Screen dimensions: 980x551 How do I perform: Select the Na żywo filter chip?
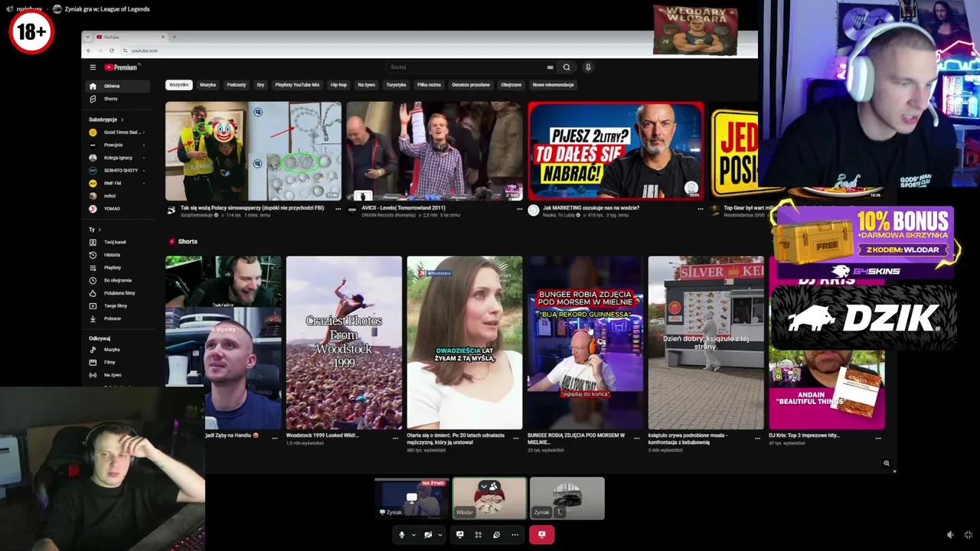(366, 85)
